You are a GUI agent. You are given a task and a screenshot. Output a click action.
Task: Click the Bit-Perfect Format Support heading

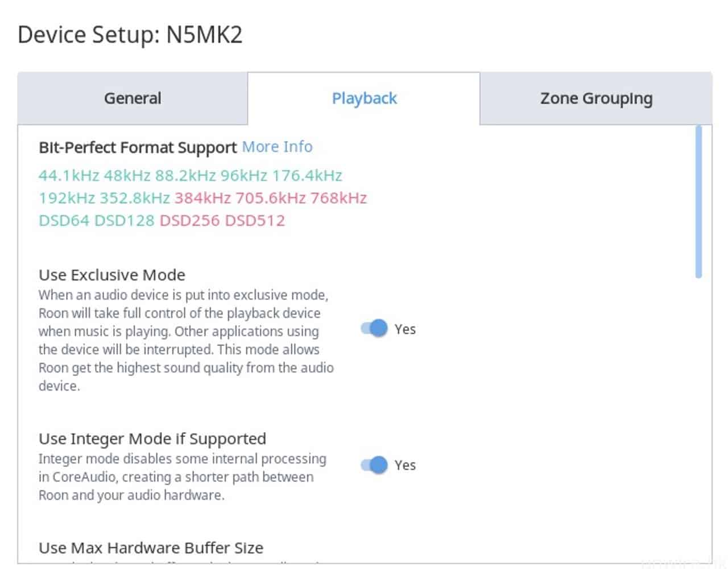(x=138, y=147)
